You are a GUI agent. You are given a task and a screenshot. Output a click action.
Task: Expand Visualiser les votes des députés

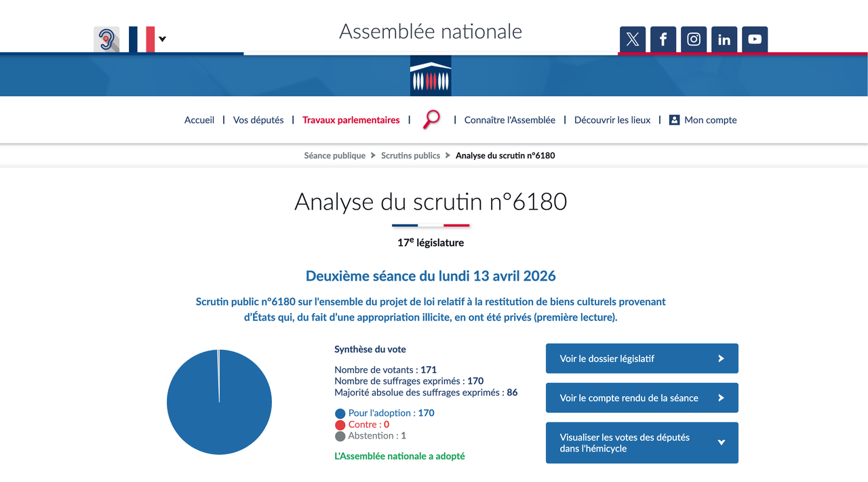(642, 443)
